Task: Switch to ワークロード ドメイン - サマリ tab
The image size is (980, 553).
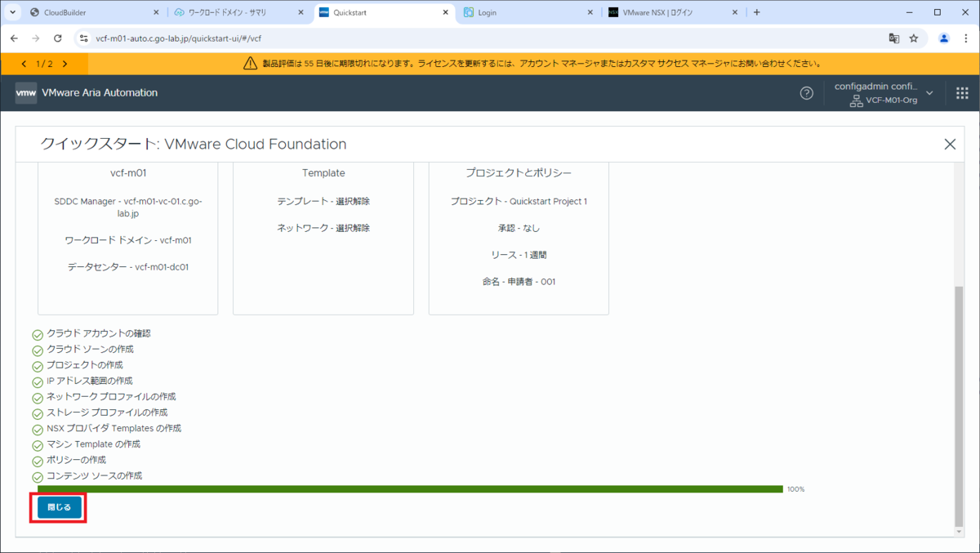Action: 241,12
